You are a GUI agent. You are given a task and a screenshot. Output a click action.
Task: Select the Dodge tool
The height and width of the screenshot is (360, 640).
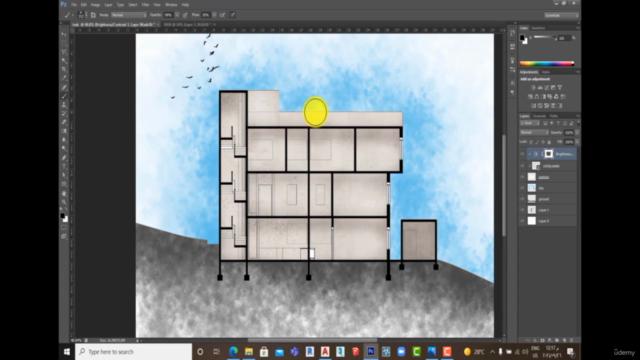coord(64,149)
